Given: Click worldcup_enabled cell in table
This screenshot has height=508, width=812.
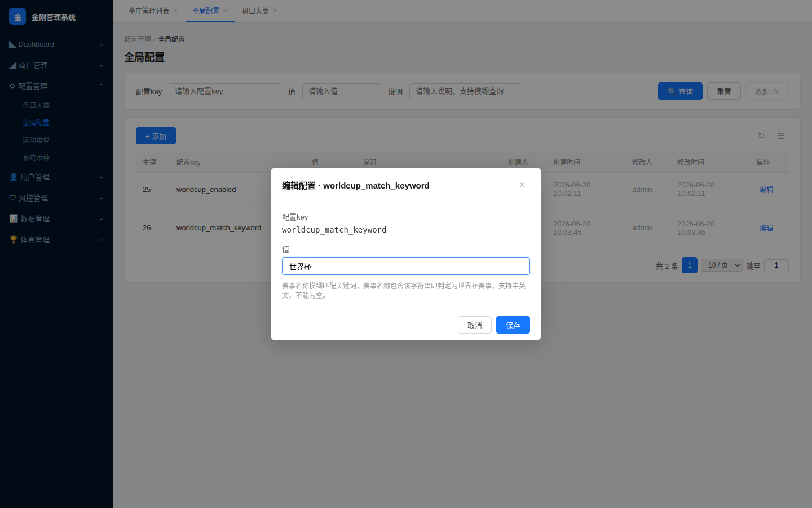Looking at the screenshot, I should pyautogui.click(x=206, y=190).
